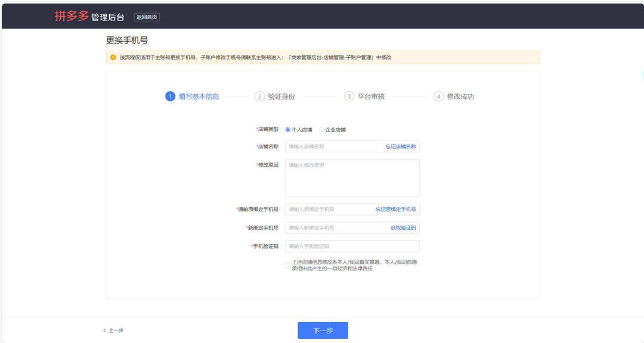Click step 1 circle 填写基本信息
Screen dimensions: 644x343
click(x=170, y=96)
